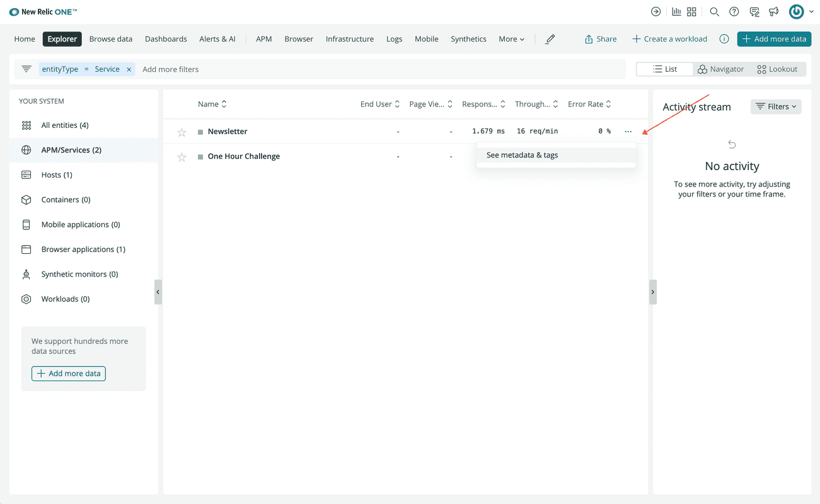Open the Mobile tab
Screen dimensions: 820x504
[427, 39]
